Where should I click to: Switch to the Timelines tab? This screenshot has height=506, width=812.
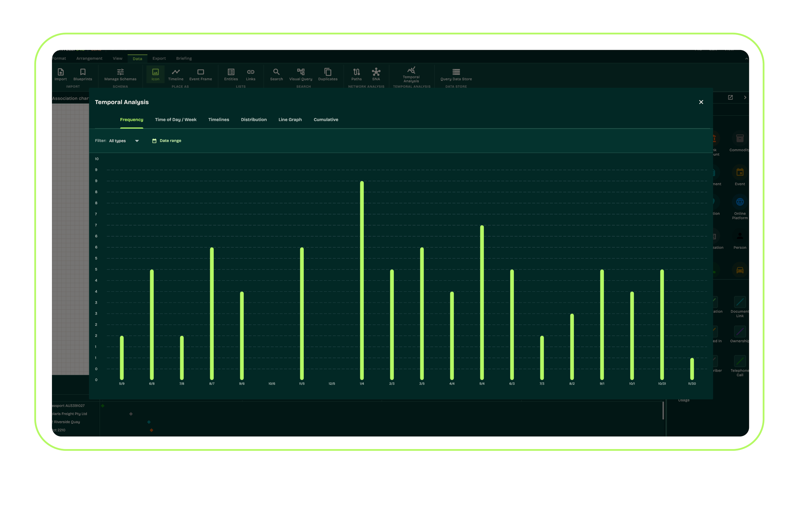pos(218,120)
